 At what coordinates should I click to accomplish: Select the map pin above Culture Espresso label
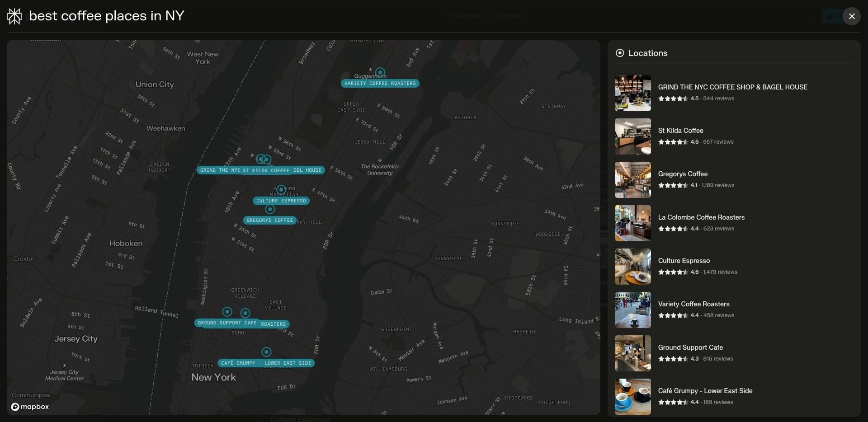click(281, 189)
